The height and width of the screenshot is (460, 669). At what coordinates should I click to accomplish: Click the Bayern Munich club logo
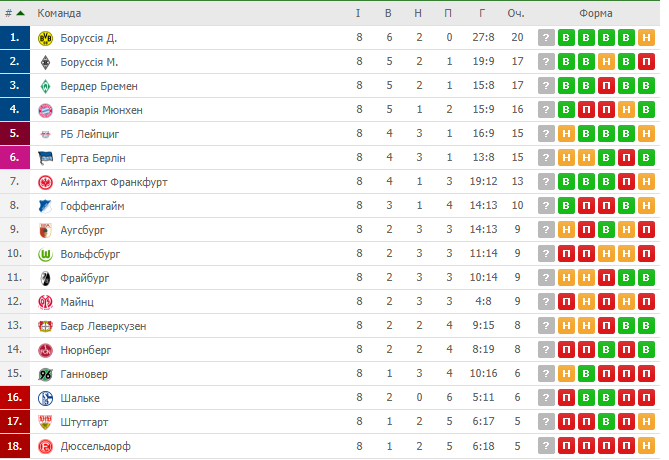[x=45, y=110]
